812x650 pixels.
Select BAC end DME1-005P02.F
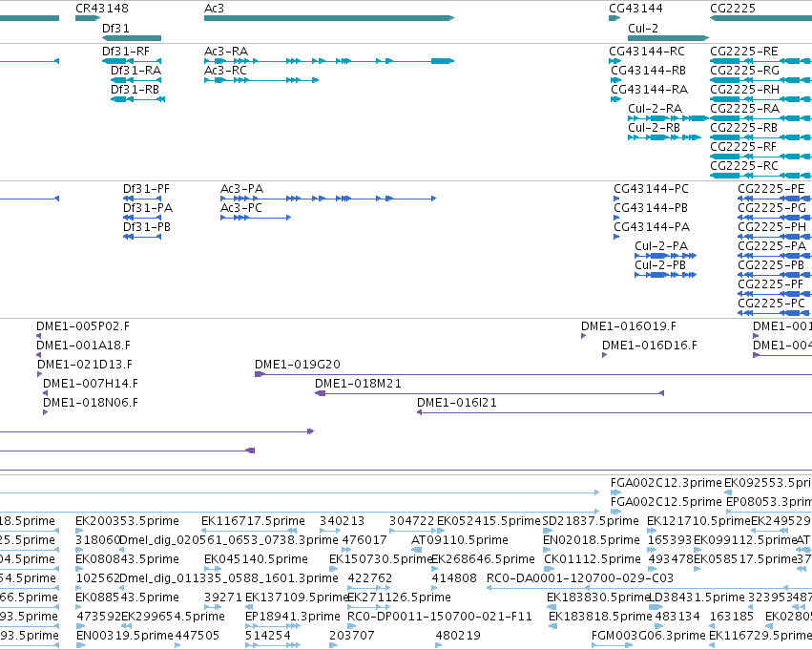[83, 326]
